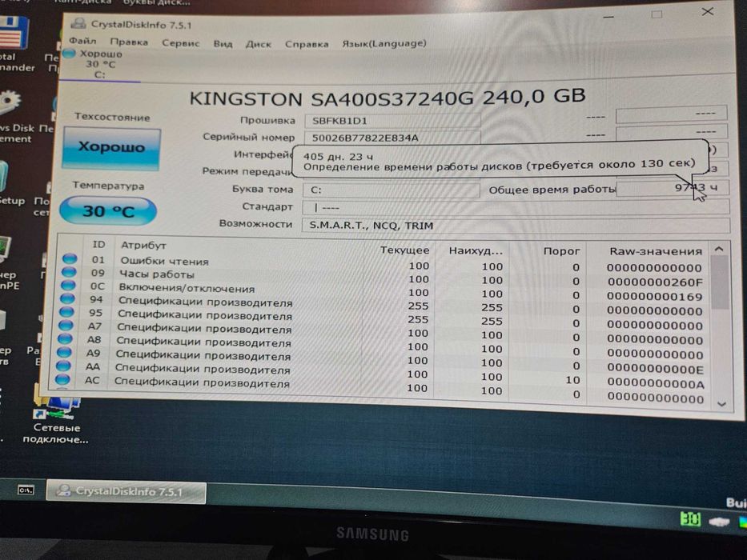Click the blue health dot next to Хорошо tab
This screenshot has width=747, height=560.
coord(70,54)
